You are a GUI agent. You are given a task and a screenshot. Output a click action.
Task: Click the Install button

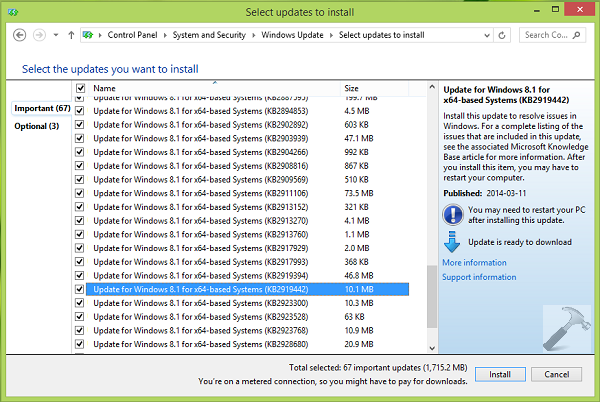point(500,374)
